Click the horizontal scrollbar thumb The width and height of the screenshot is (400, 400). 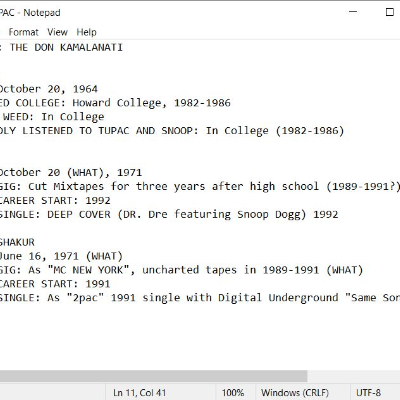click(153, 376)
